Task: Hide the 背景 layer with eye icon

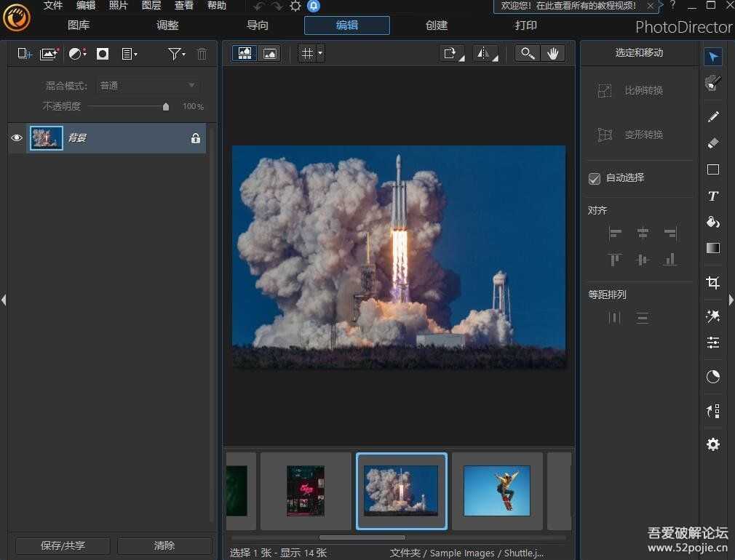Action: 17,138
